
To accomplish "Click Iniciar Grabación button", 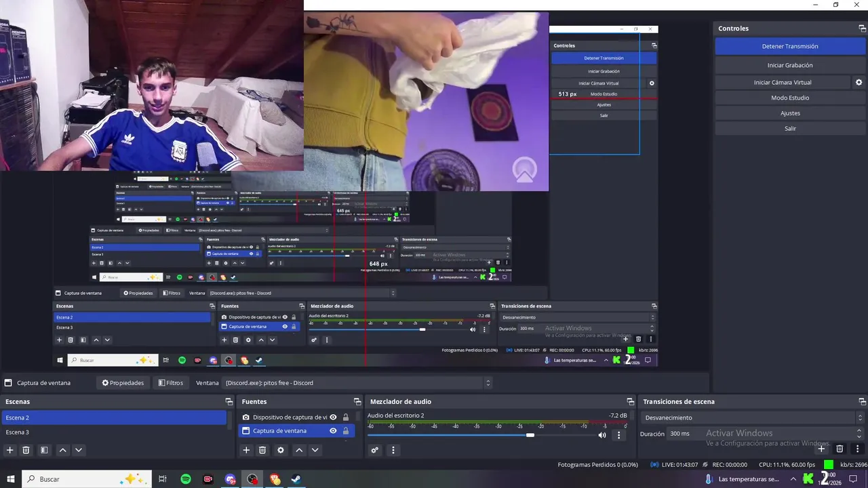I will (x=790, y=65).
